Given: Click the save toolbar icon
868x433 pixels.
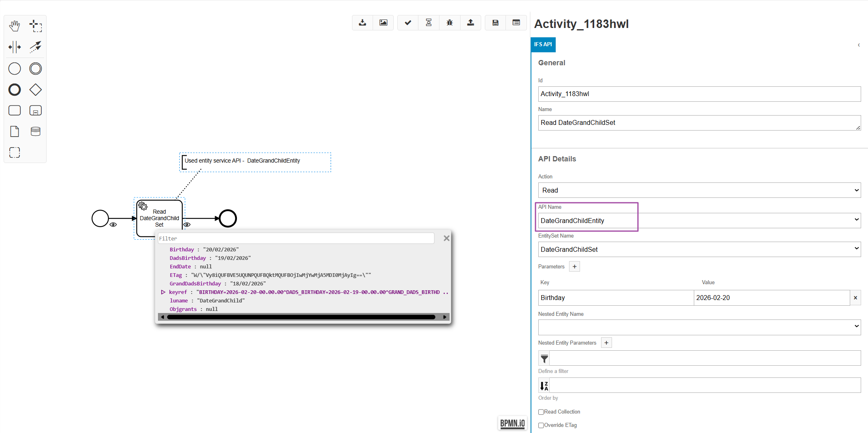Looking at the screenshot, I should (495, 23).
